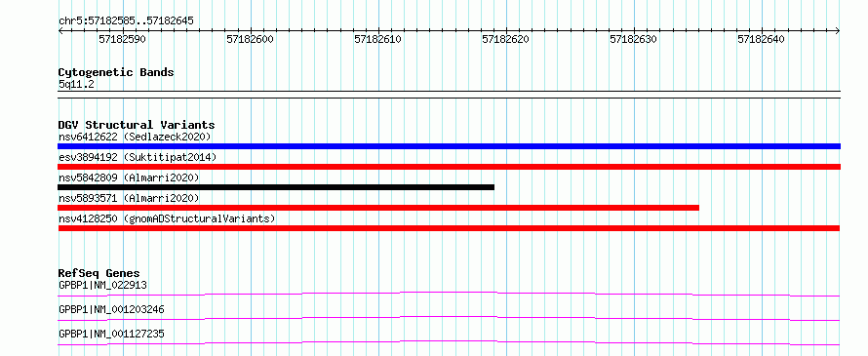Open gene GPBP1|NM_022913 label
868x356 pixels.
point(102,285)
